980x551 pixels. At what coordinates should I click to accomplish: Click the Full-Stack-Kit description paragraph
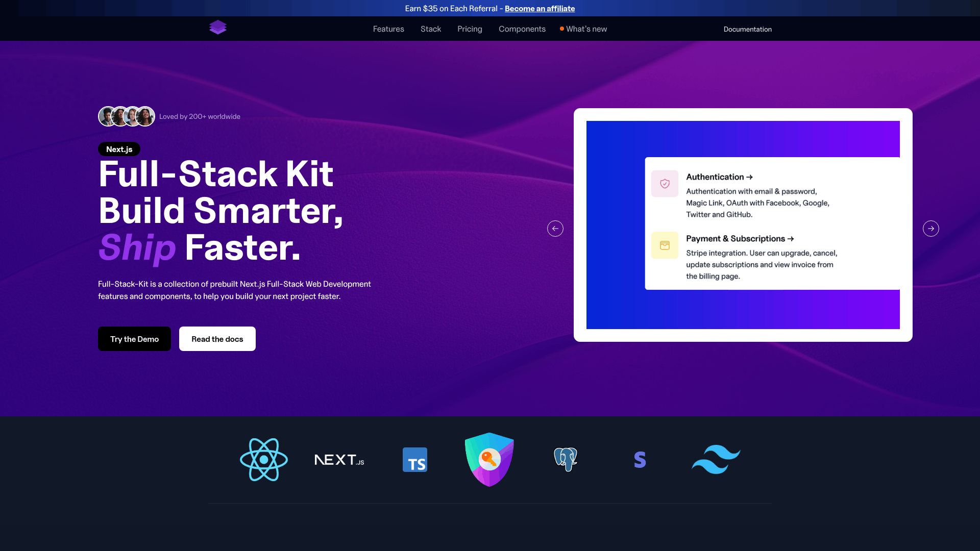click(234, 290)
